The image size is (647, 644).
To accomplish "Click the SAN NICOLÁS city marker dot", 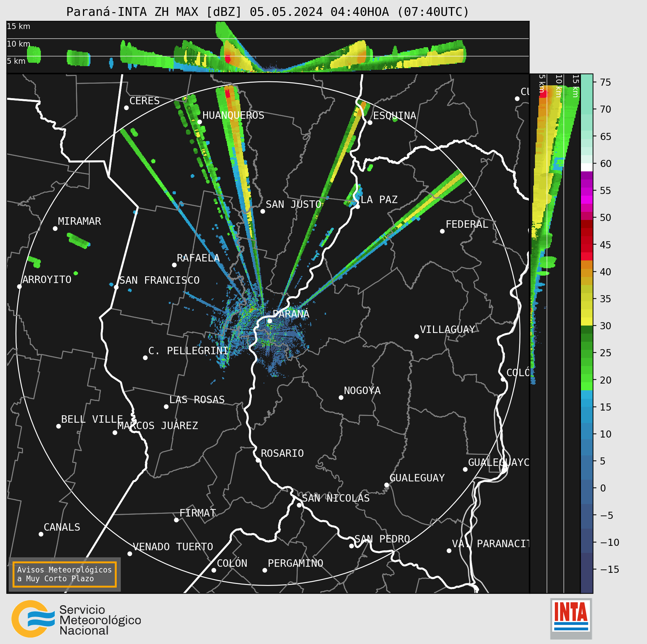I will (x=299, y=505).
